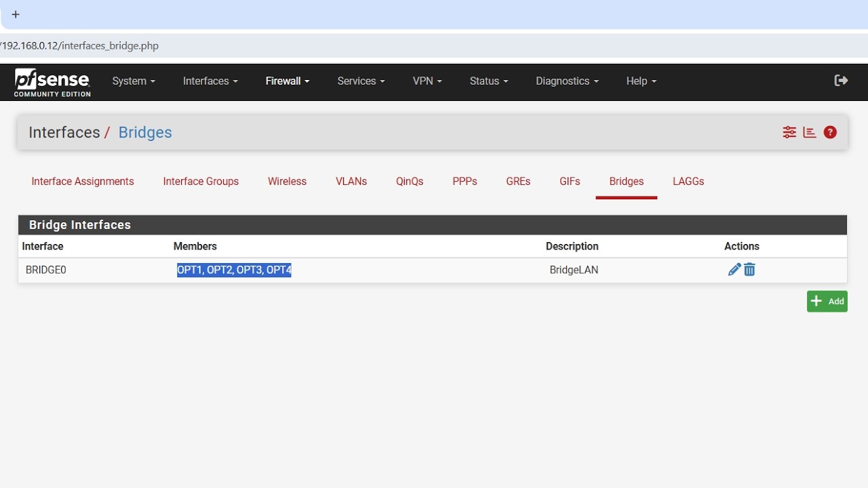
Task: Open the Interface Groups tab
Action: pyautogui.click(x=201, y=182)
